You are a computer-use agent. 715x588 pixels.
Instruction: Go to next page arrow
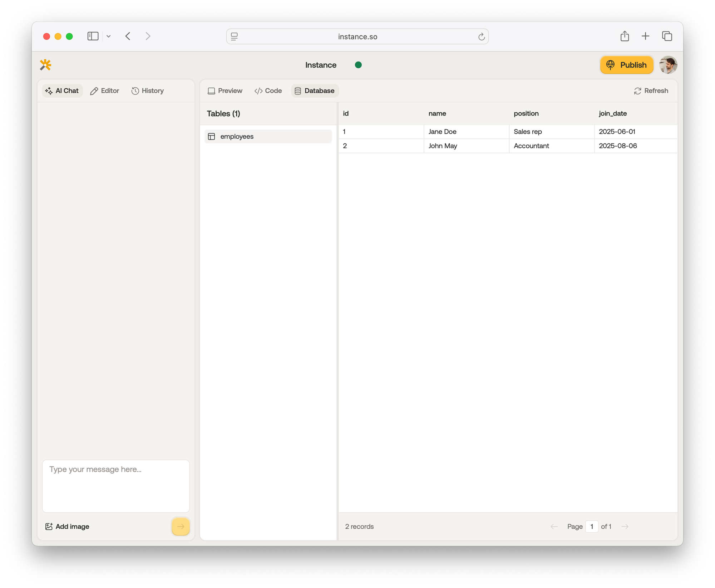[625, 526]
